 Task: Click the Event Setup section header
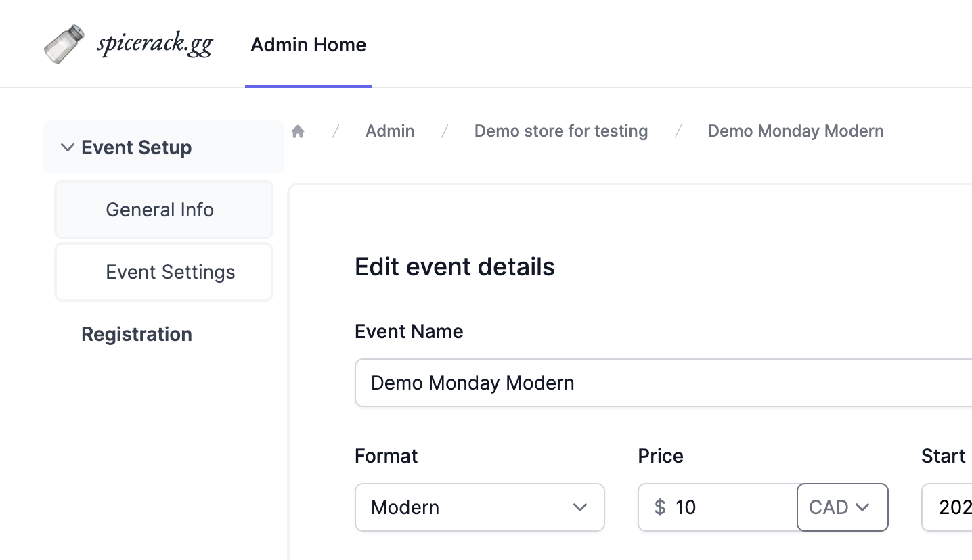[136, 147]
